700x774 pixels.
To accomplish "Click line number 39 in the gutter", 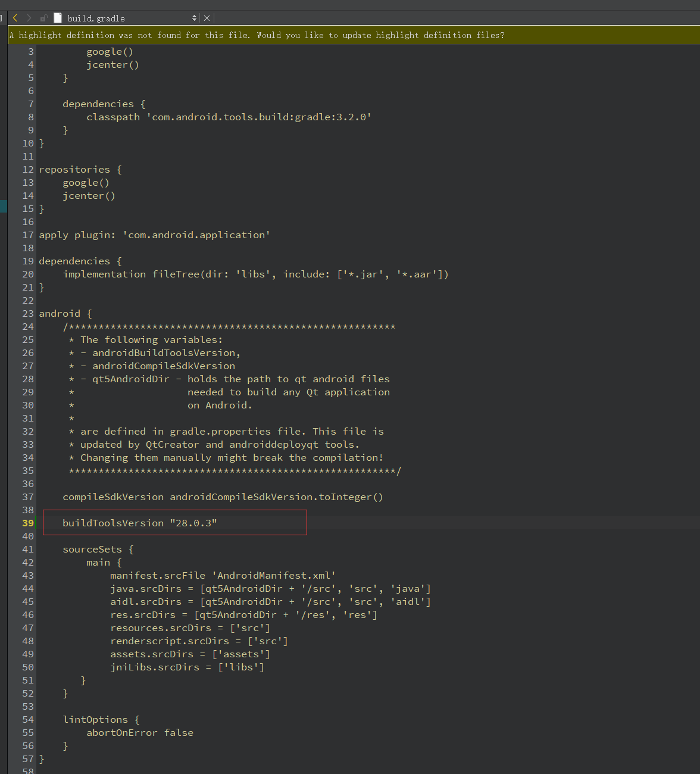I will pos(28,523).
